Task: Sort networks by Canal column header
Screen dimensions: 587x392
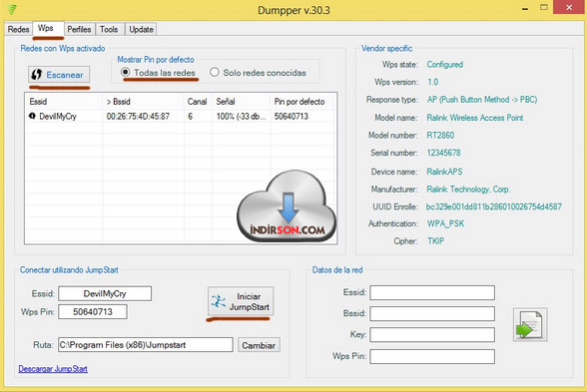Action: point(198,102)
